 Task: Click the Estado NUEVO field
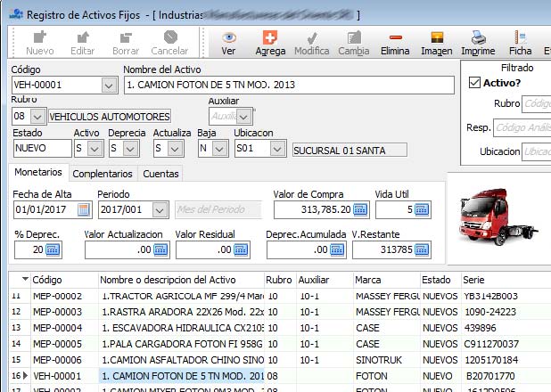[43, 148]
